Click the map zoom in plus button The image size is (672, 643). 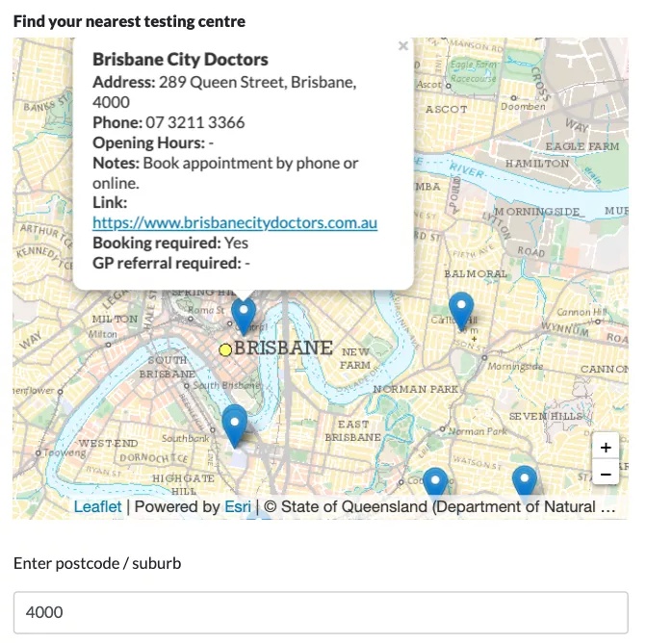[x=606, y=447]
